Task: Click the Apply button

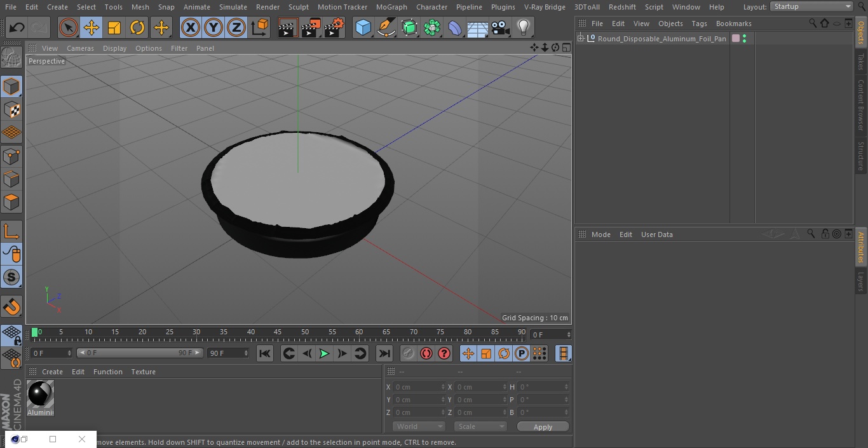Action: coord(543,427)
